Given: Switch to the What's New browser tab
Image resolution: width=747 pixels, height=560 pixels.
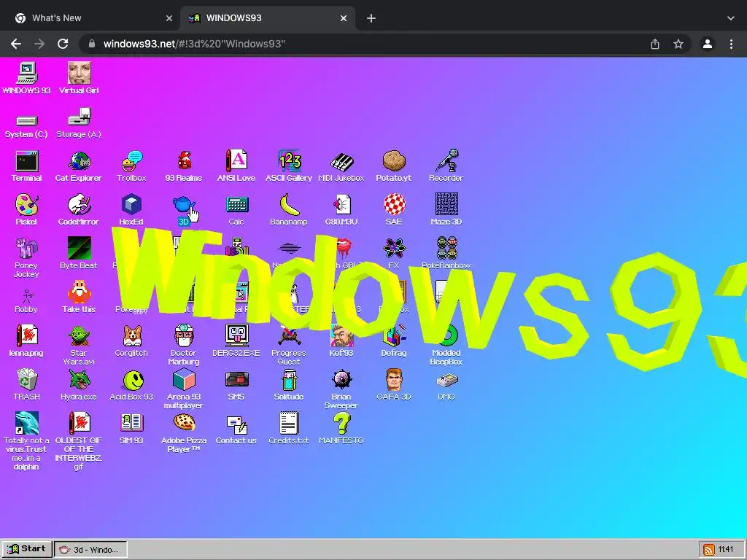Looking at the screenshot, I should [90, 18].
